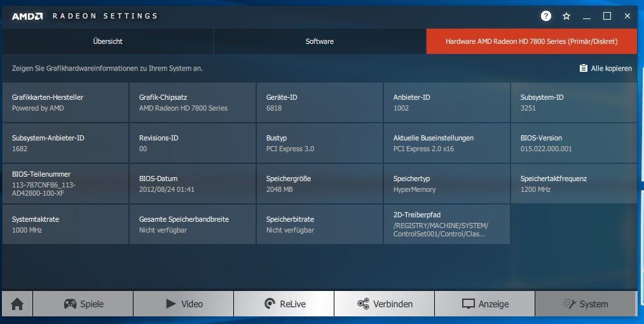Screen dimensions: 644x324
Task: Maximize the Radeon Settings window
Action: 607,16
